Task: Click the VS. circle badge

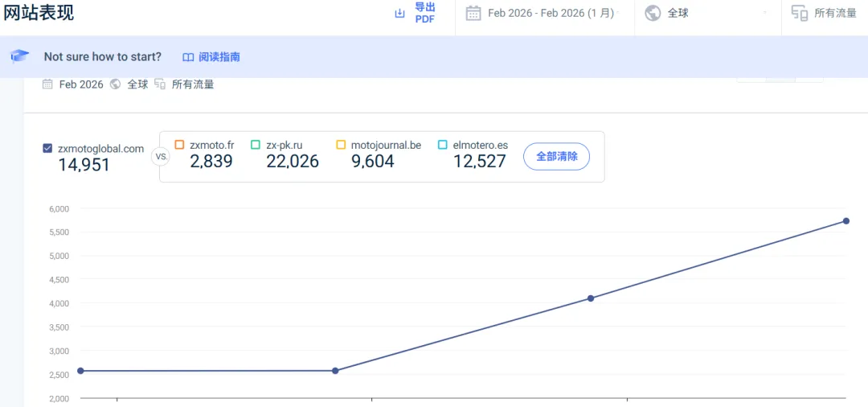Action: 161,157
